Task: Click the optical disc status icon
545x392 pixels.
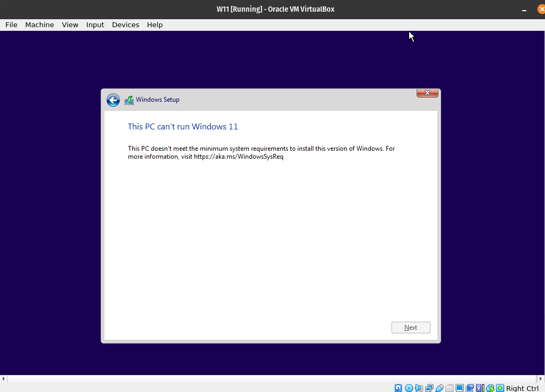Action: point(409,388)
